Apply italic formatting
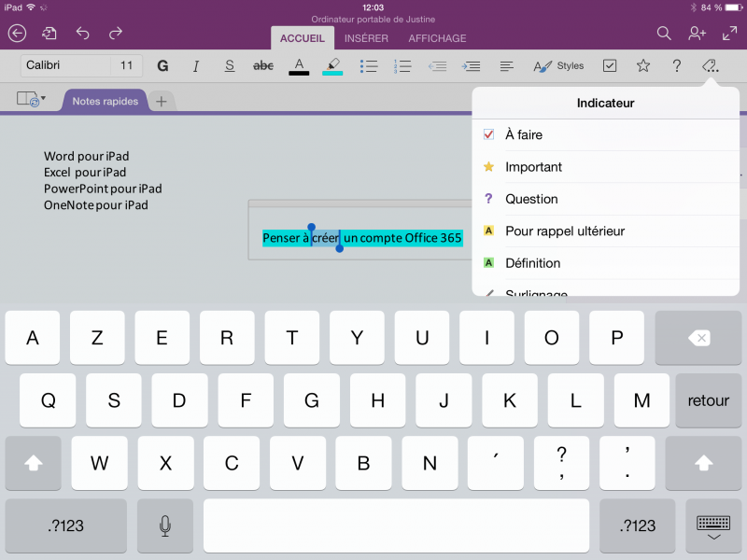Viewport: 747px width, 560px height. (x=196, y=65)
